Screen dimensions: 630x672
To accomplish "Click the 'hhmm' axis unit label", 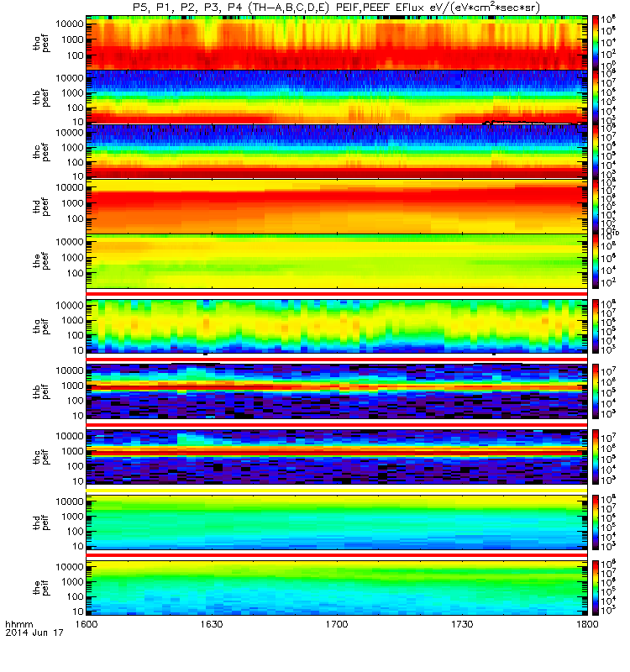I will [18, 624].
